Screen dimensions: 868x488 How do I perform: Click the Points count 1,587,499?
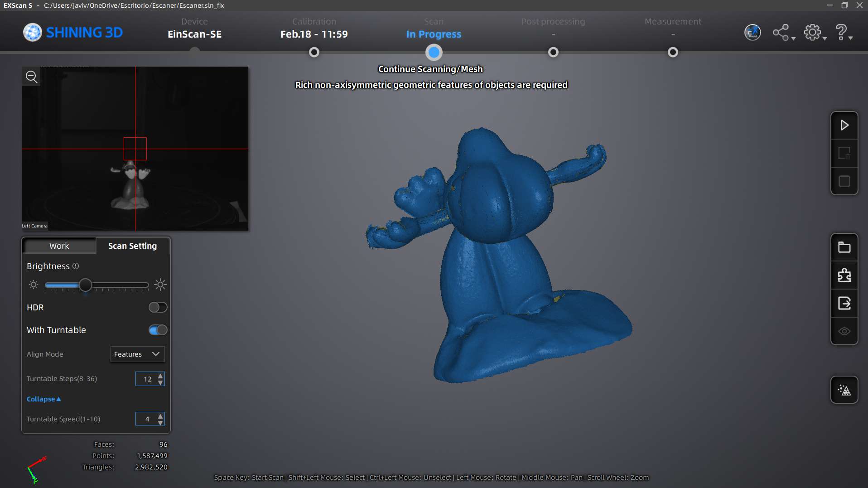[x=152, y=456]
